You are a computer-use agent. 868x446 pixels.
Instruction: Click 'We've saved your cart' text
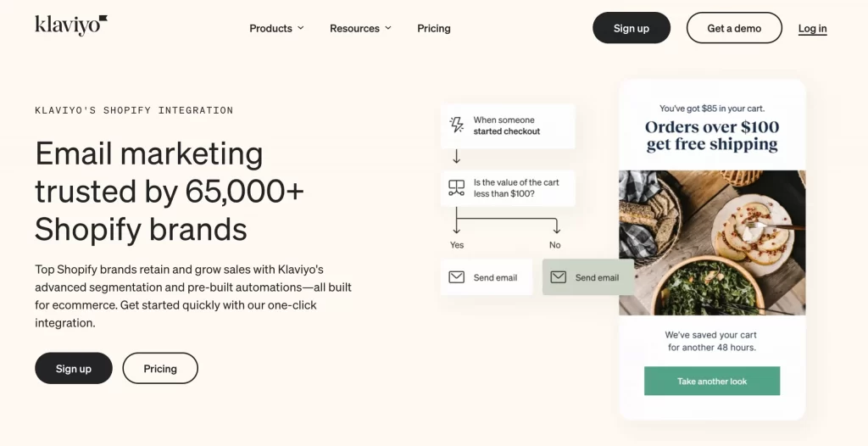711,342
